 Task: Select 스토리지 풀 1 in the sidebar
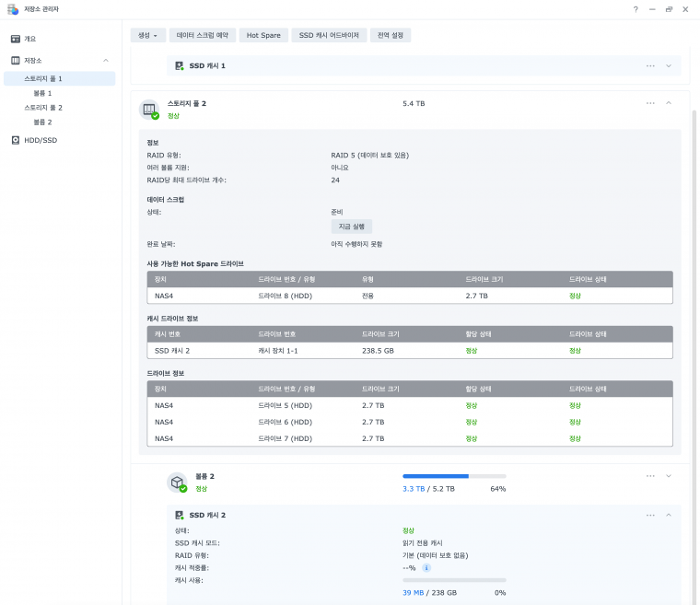(x=59, y=78)
